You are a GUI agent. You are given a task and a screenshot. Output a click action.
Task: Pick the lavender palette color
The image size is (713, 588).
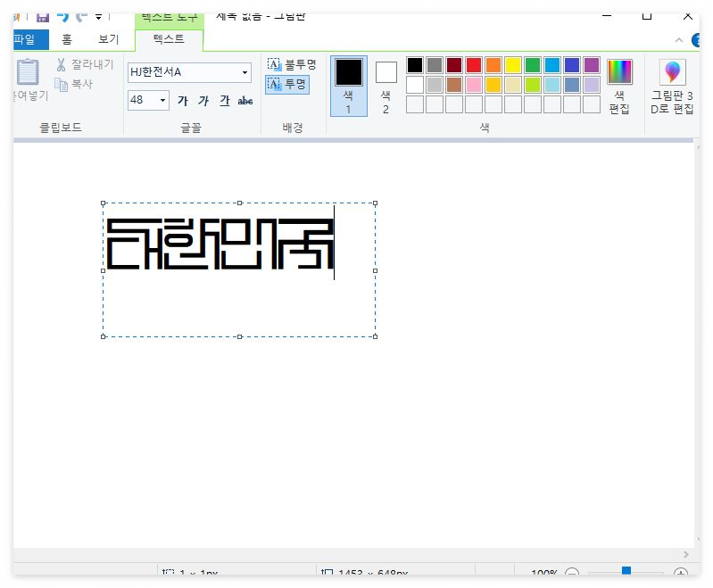tap(591, 85)
